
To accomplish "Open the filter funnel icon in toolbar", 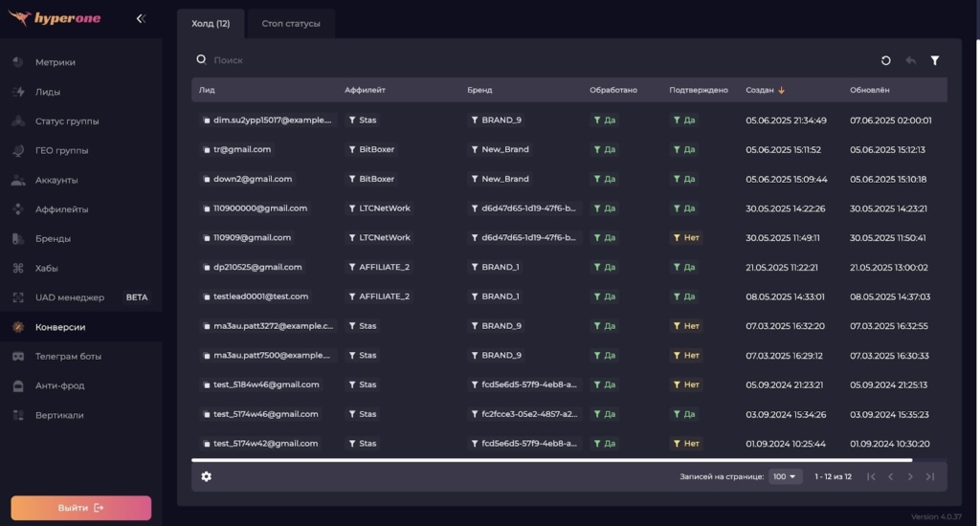I will point(935,60).
